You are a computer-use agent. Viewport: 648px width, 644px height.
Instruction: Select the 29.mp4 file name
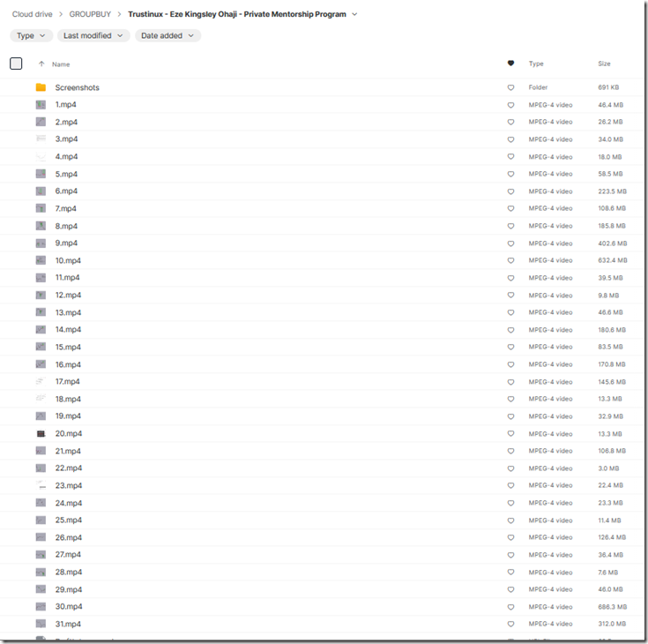coord(69,589)
